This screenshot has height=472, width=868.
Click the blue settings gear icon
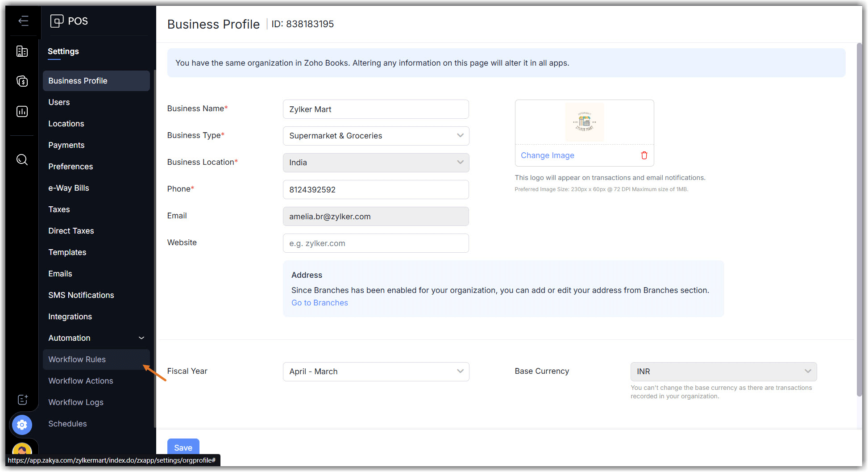[x=22, y=425]
